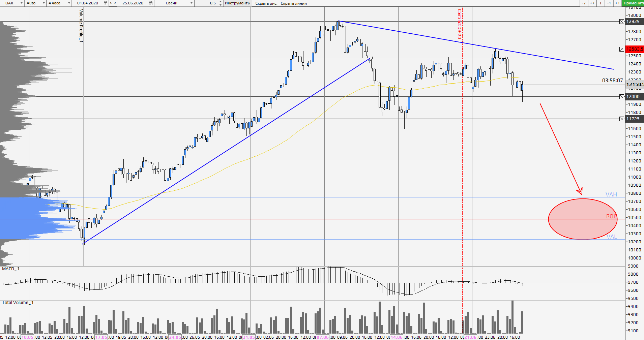Remove the 12929 horizontal level line

pos(622,22)
